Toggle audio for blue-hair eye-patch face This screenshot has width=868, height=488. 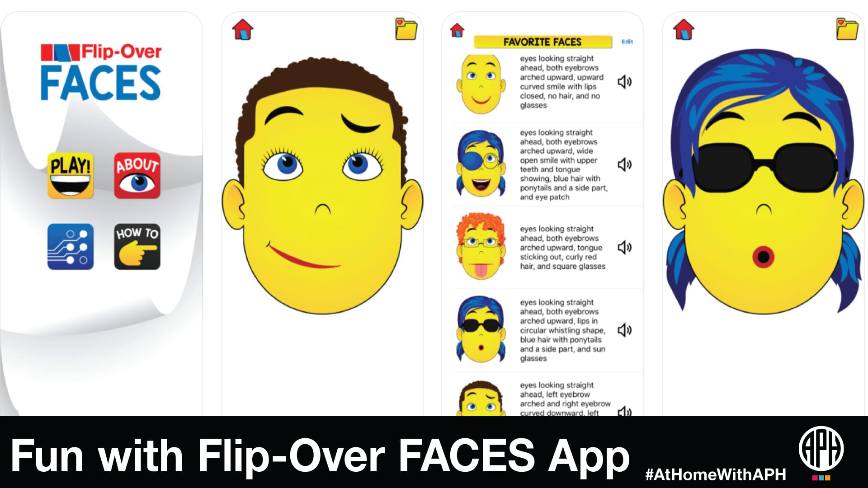click(x=627, y=164)
